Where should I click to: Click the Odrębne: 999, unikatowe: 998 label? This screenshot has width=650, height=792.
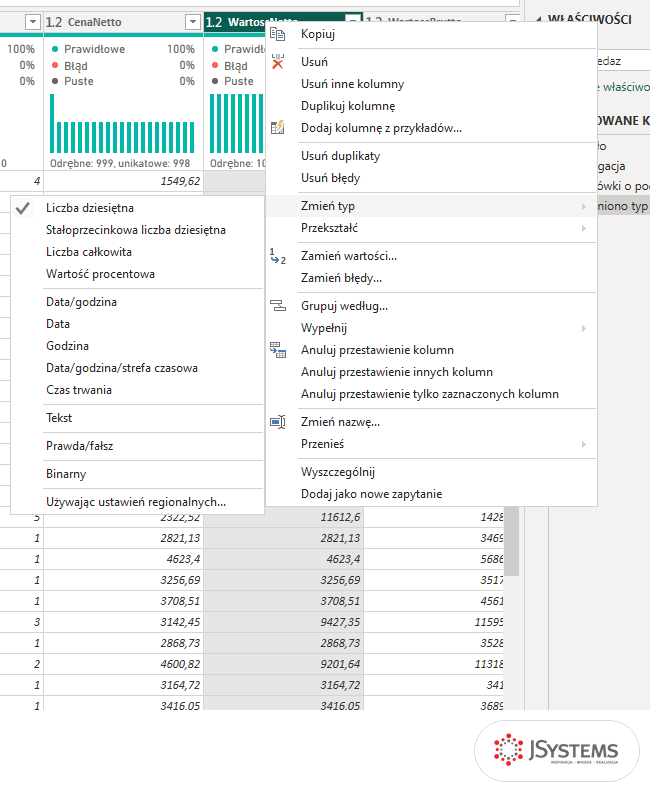120,164
